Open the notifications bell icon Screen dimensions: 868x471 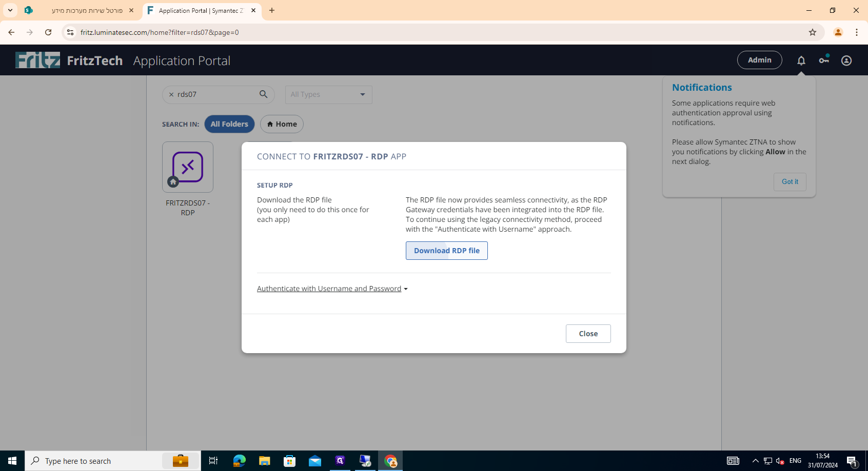pyautogui.click(x=801, y=60)
